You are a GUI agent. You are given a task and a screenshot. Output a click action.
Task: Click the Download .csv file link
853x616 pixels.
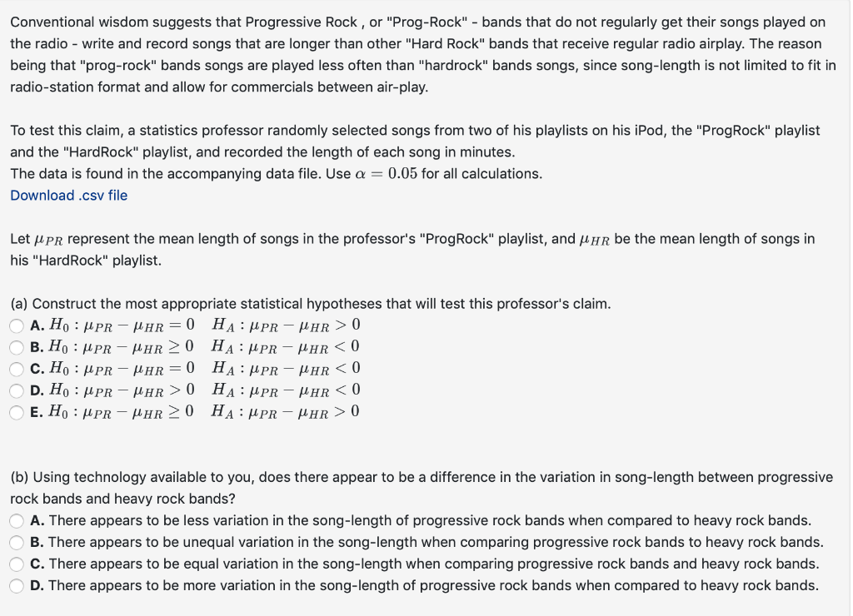pos(68,195)
